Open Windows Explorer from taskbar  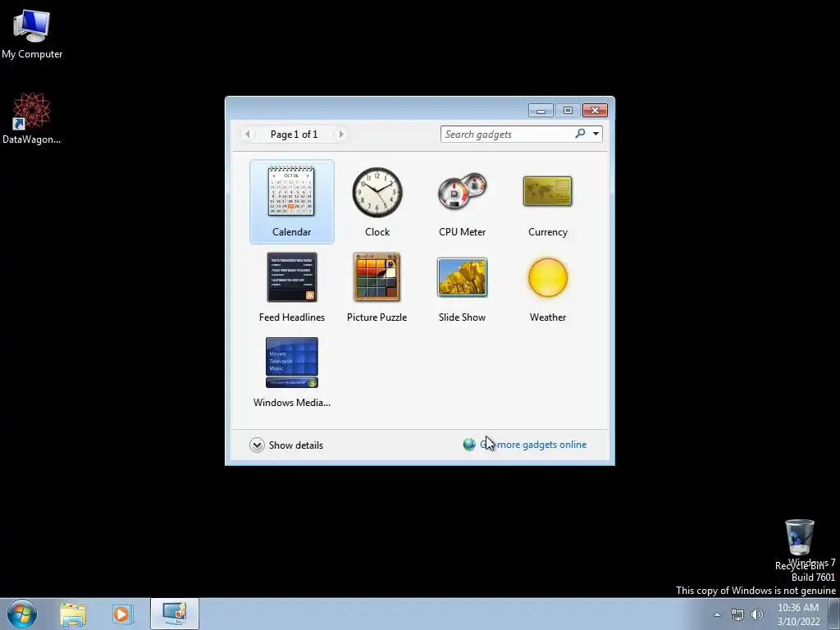point(73,614)
